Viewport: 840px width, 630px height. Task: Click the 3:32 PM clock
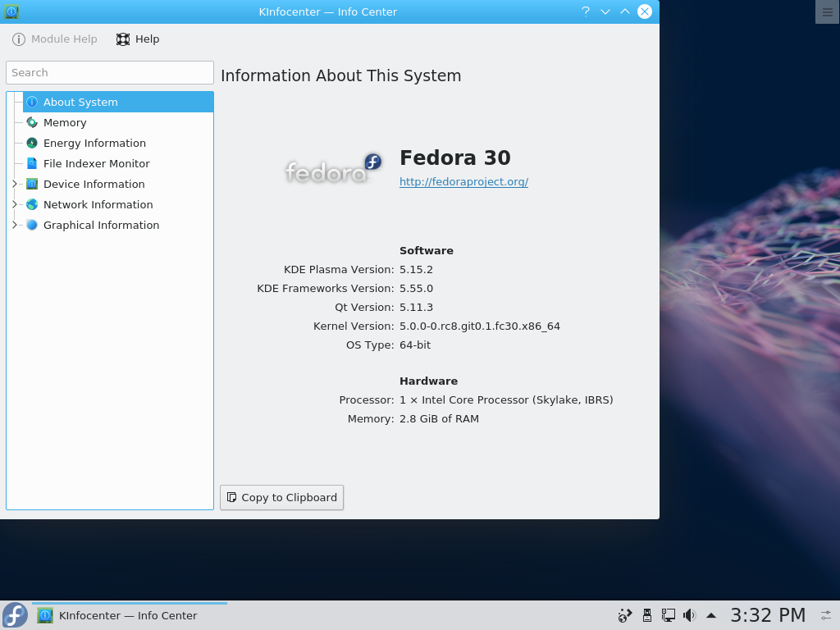768,615
